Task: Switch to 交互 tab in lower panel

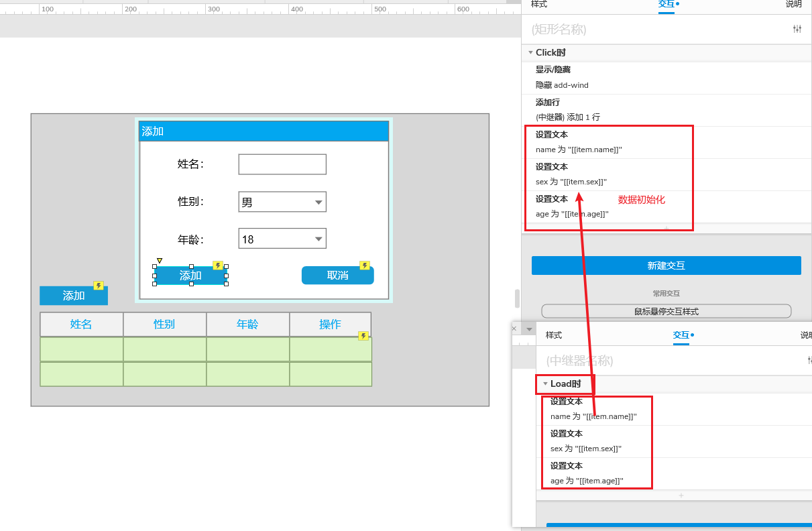Action: pyautogui.click(x=683, y=335)
